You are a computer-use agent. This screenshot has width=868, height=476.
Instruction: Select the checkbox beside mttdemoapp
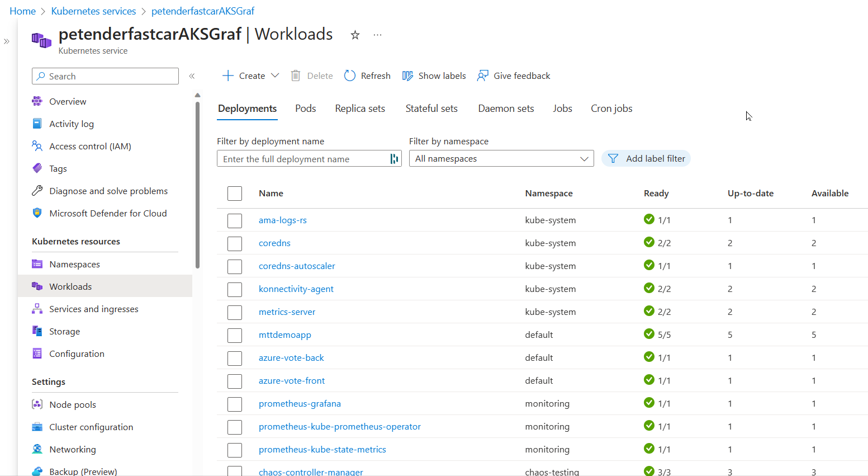click(235, 335)
